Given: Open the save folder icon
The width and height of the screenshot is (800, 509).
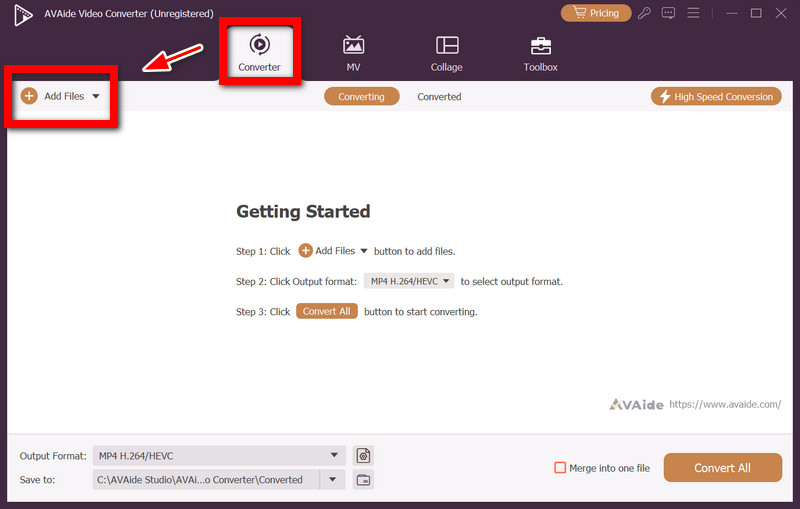Looking at the screenshot, I should [363, 479].
